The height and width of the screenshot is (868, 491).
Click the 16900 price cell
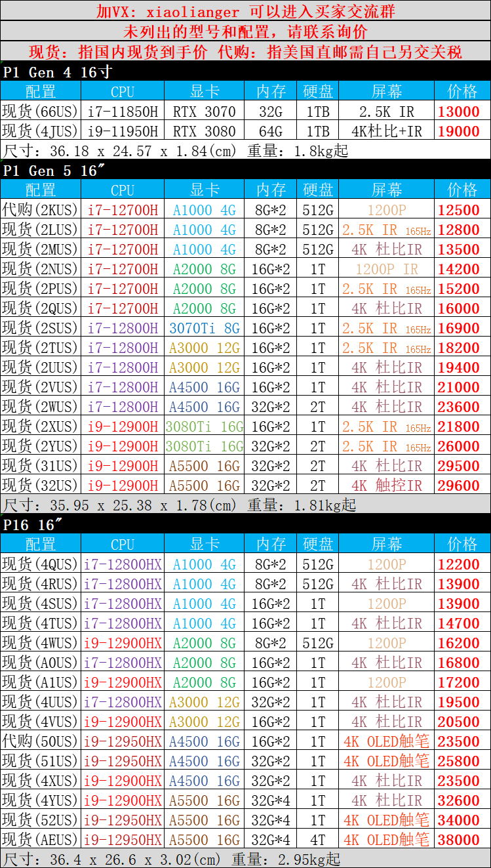click(x=463, y=327)
